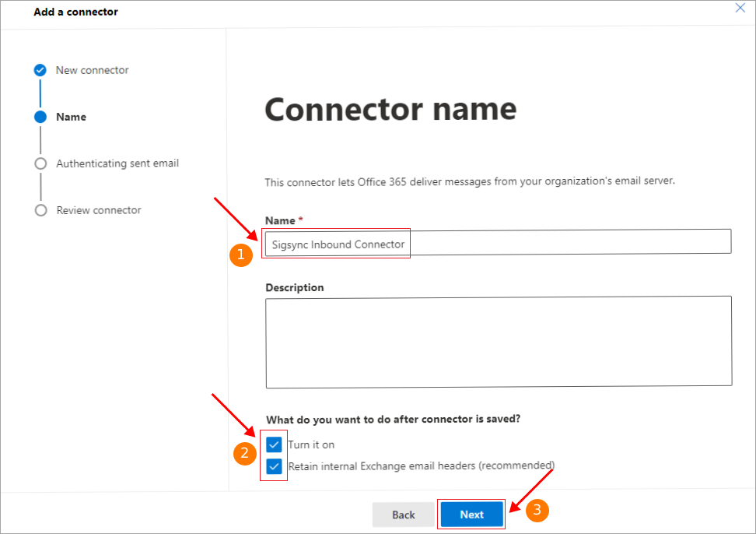Click the orange number 3 annotation badge

pos(537,511)
